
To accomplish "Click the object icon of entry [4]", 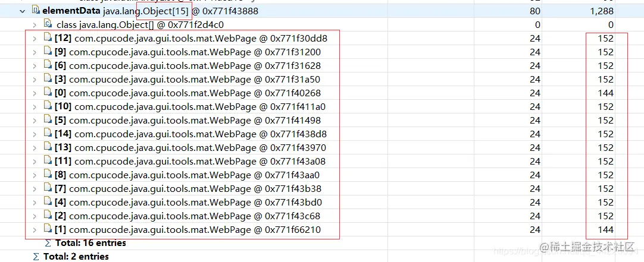I will click(x=48, y=202).
